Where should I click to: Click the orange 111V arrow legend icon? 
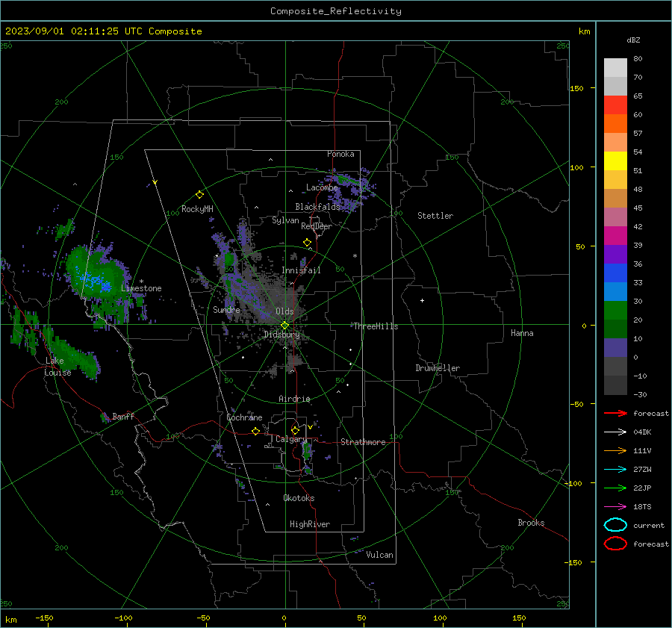pos(615,450)
